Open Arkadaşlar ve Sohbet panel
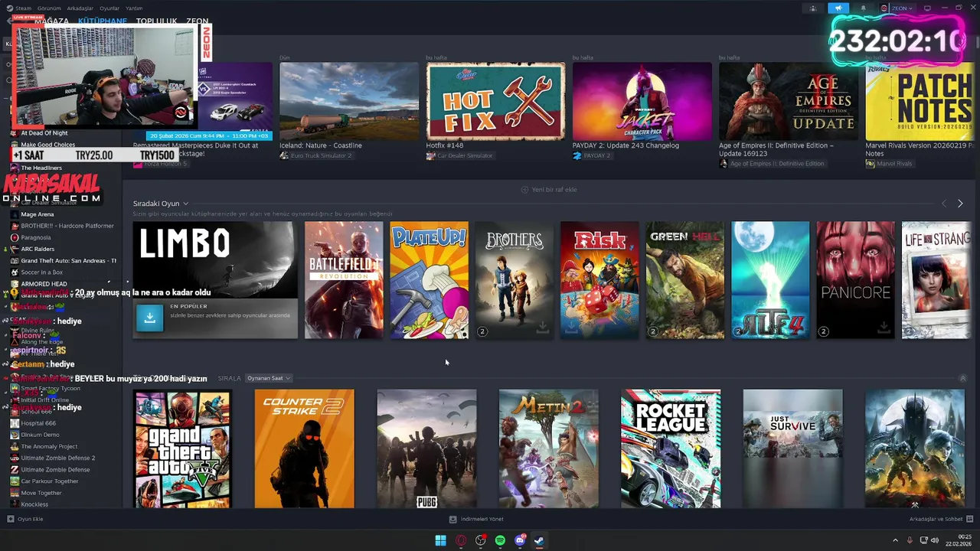The height and width of the screenshot is (551, 980). pos(940,519)
